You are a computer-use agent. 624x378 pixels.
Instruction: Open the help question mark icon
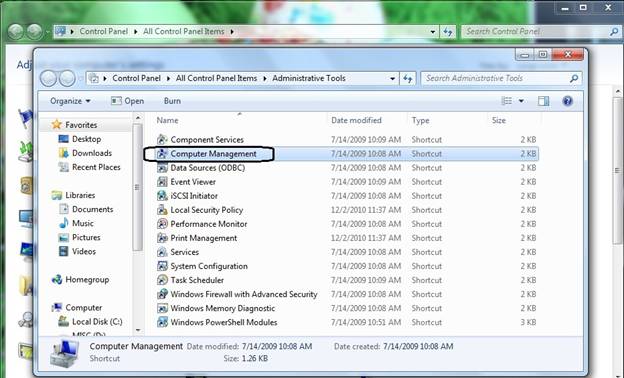[x=567, y=101]
